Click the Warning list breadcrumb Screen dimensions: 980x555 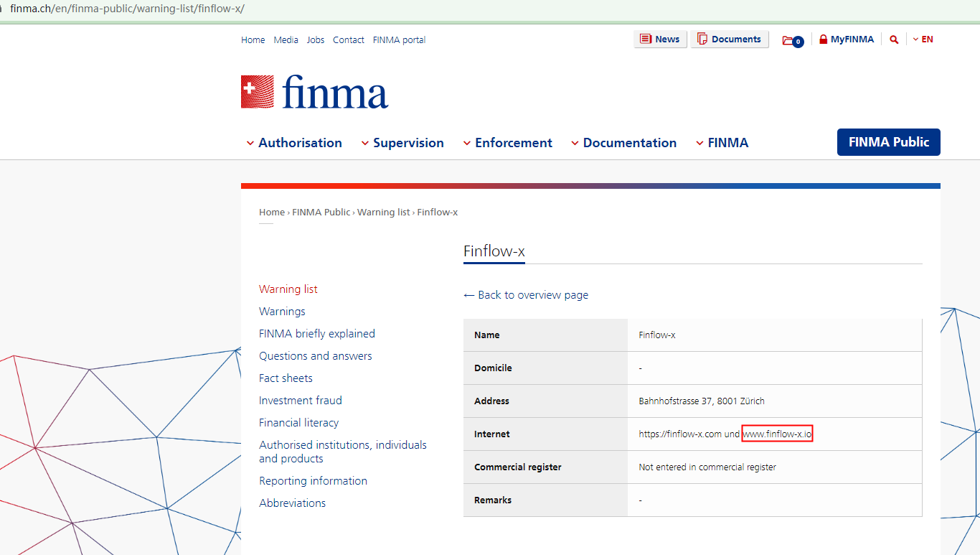click(383, 213)
